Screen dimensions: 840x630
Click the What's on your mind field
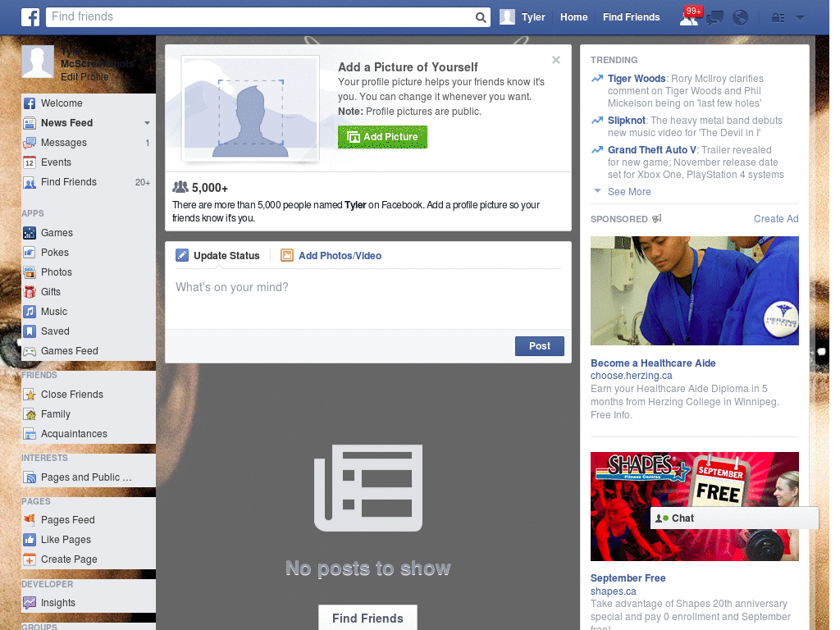(368, 299)
